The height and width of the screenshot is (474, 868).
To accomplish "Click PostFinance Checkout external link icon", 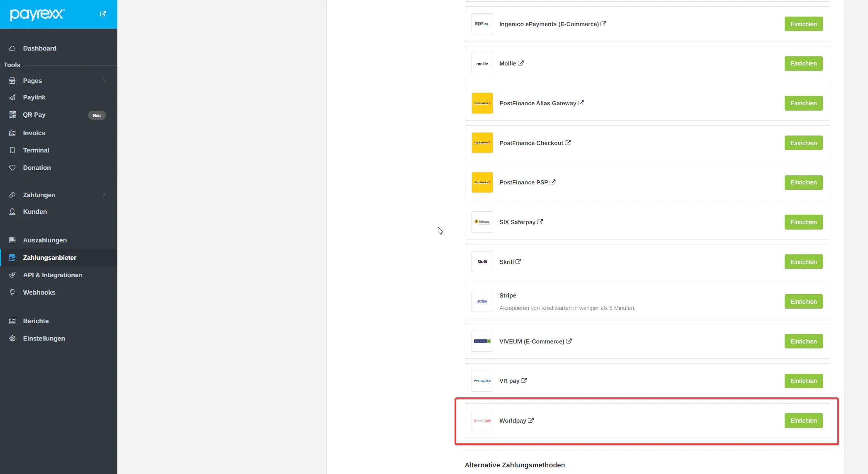I will (x=568, y=143).
